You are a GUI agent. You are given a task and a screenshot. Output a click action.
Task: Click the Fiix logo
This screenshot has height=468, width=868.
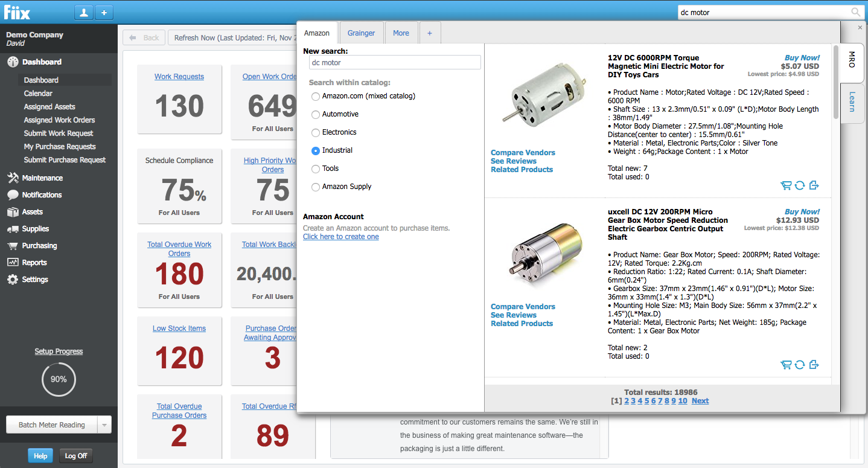[17, 12]
